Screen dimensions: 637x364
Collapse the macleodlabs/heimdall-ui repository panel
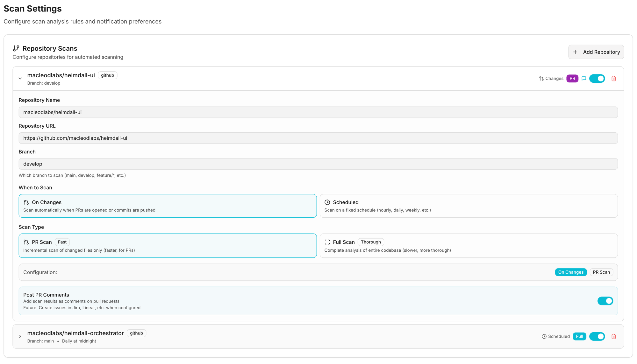20,78
